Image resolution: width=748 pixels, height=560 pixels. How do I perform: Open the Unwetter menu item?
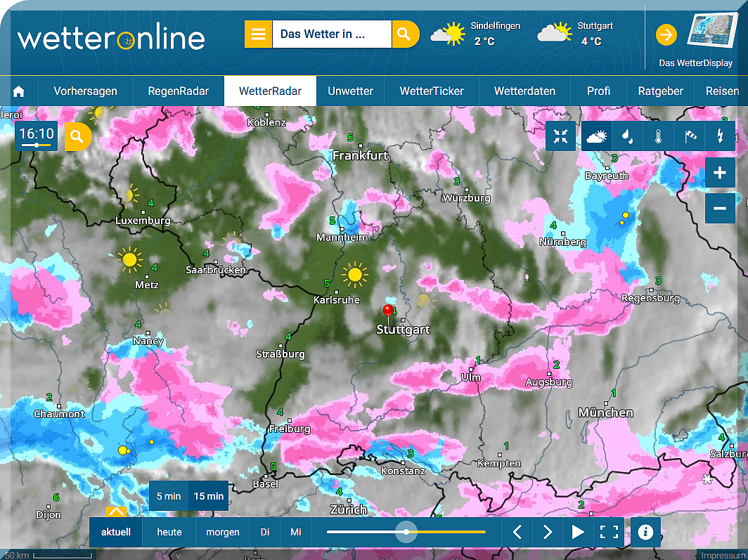[x=350, y=91]
